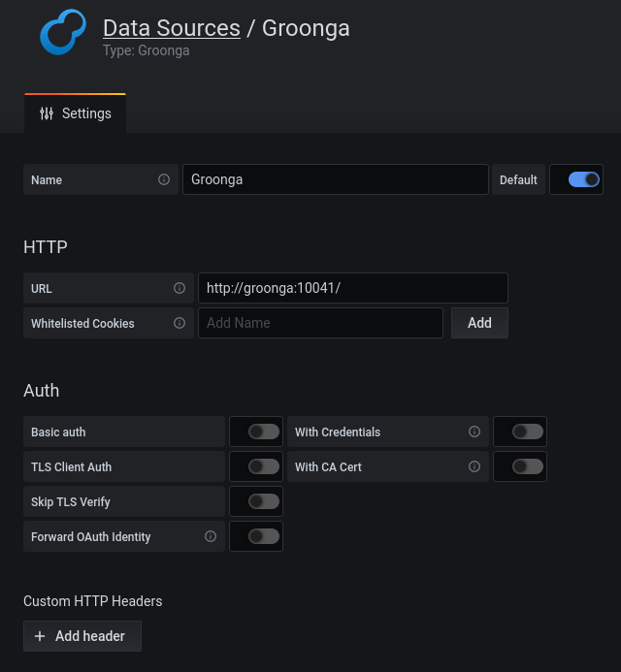The image size is (621, 672).
Task: Click the info icon beside Name
Action: [164, 179]
